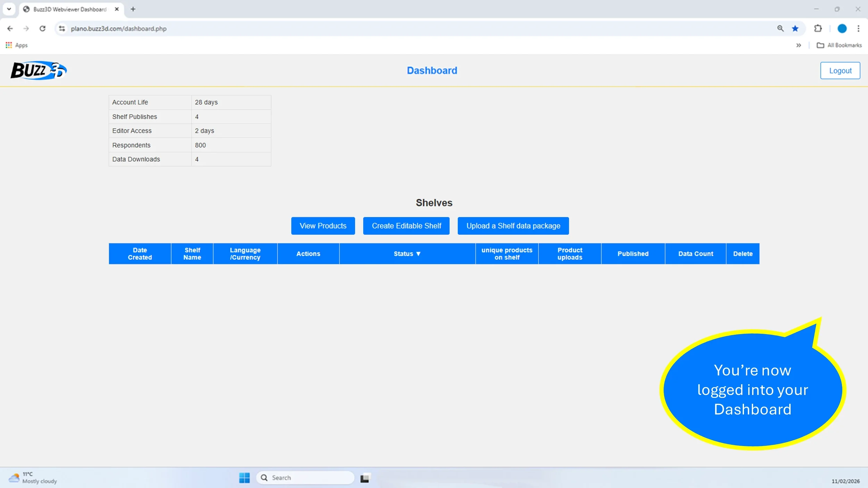Open the Chrome three-dot menu
Image resolution: width=868 pixels, height=488 pixels.
[x=858, y=28]
